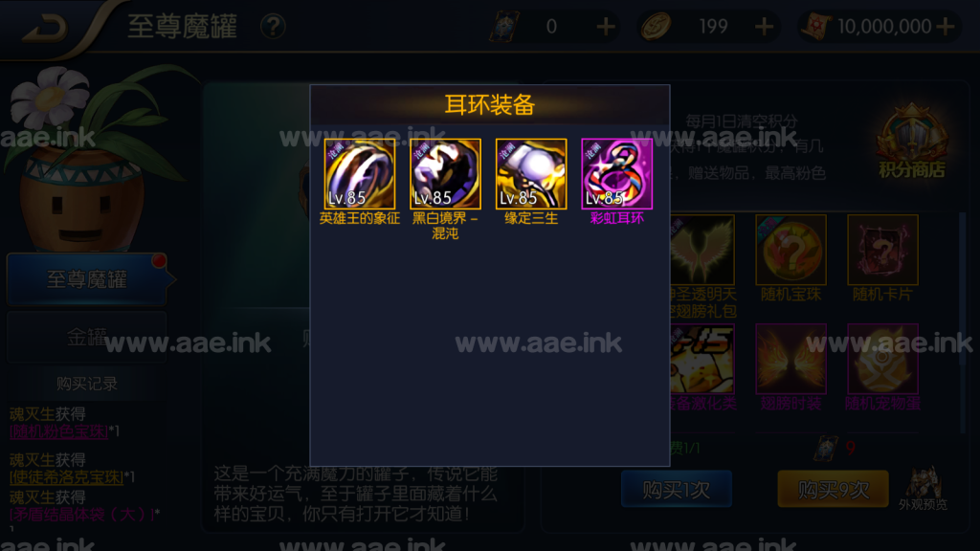Open the 随机粉色宝珠 record link
This screenshot has width=980, height=551.
(59, 431)
